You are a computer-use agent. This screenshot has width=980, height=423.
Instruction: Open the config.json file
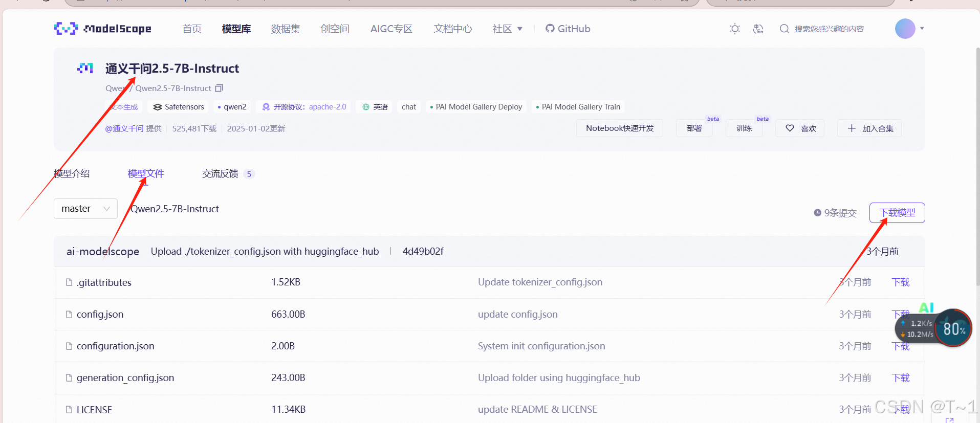coord(100,314)
